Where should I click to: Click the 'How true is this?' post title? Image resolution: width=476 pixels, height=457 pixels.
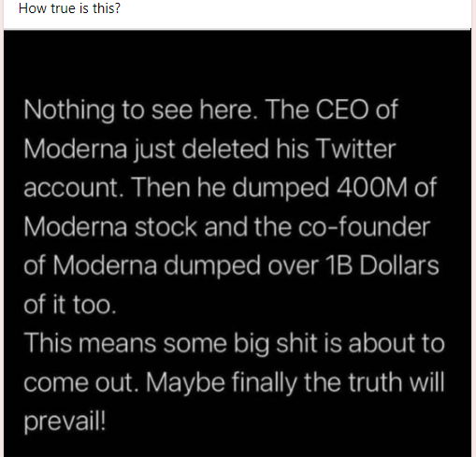pyautogui.click(x=69, y=8)
